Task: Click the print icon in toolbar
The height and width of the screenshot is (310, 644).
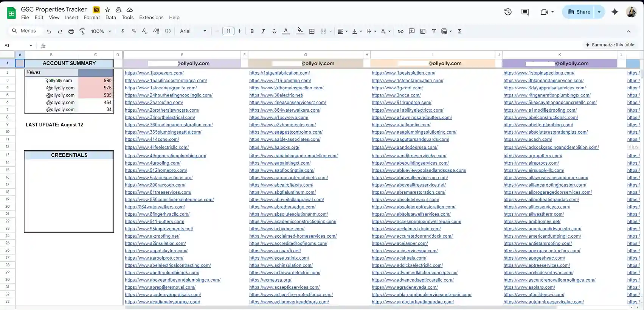Action: (x=71, y=31)
